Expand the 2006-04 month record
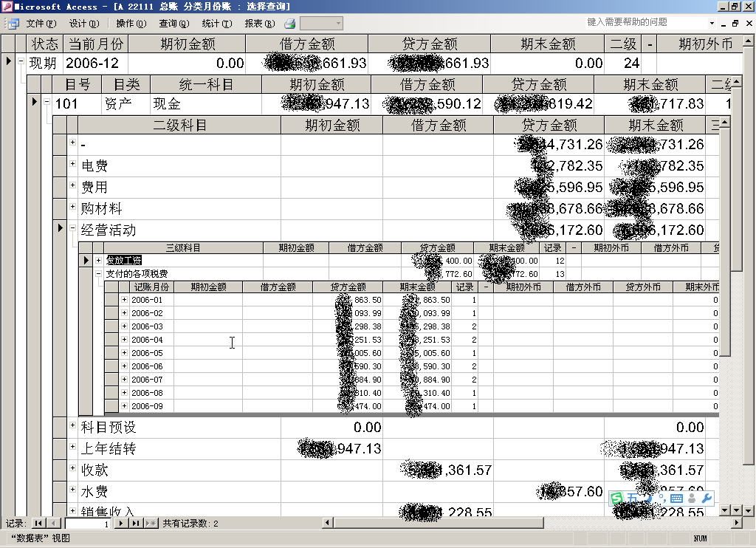The width and height of the screenshot is (756, 548). tap(124, 340)
